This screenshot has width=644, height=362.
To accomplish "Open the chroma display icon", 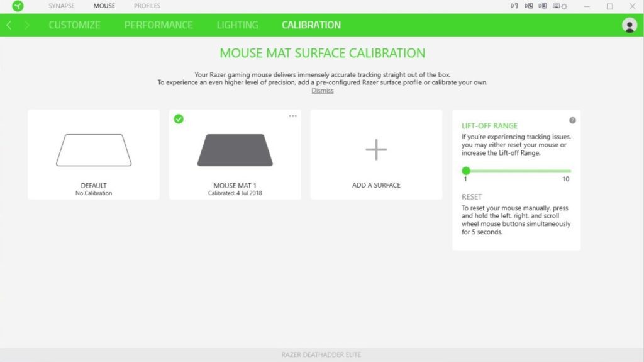I will click(556, 6).
